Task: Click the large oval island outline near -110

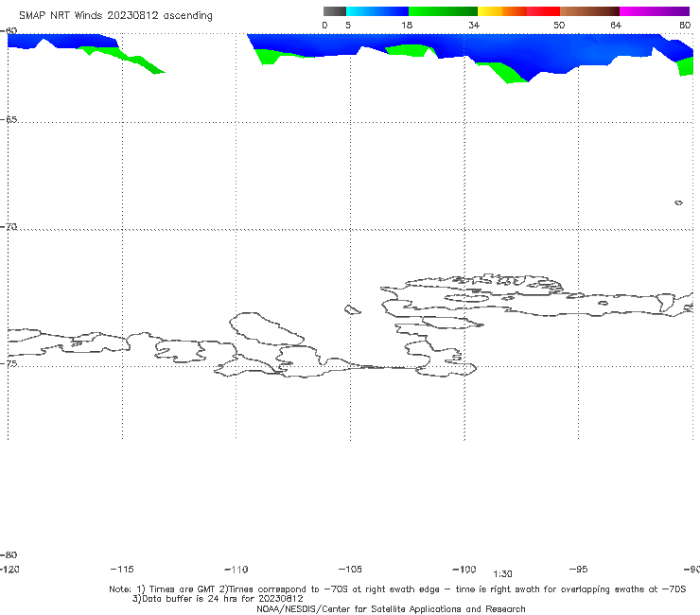Action: (x=267, y=328)
